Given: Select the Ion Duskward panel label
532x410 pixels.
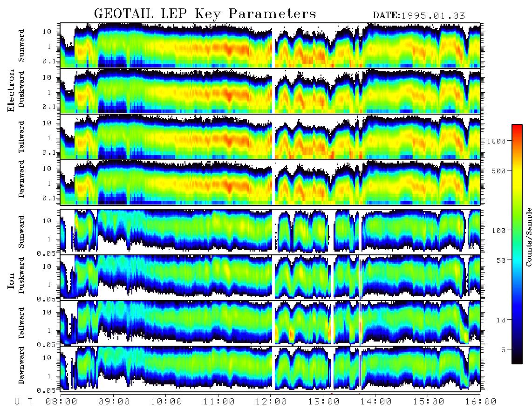Looking at the screenshot, I should tap(21, 275).
